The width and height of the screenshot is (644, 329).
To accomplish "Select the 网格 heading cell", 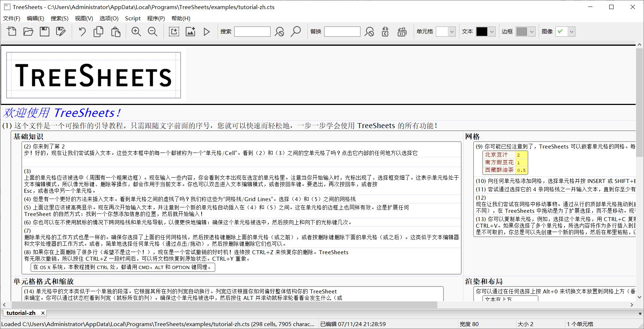I will 472,137.
